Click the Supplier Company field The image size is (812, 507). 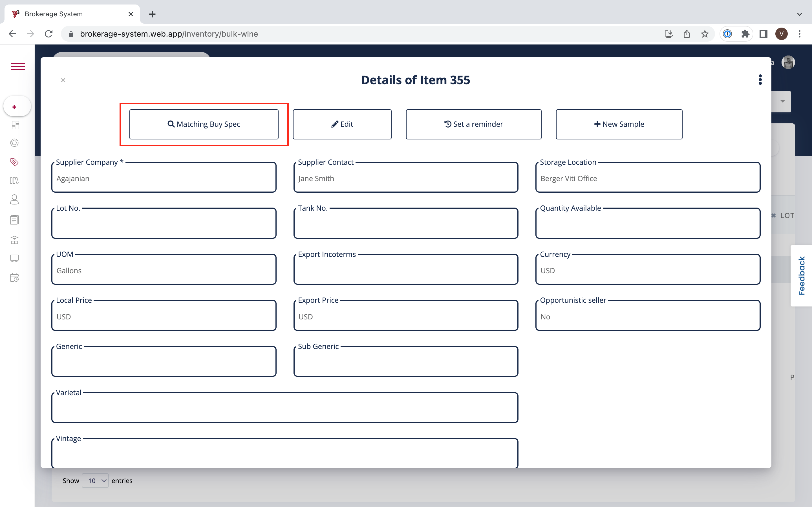coord(164,178)
